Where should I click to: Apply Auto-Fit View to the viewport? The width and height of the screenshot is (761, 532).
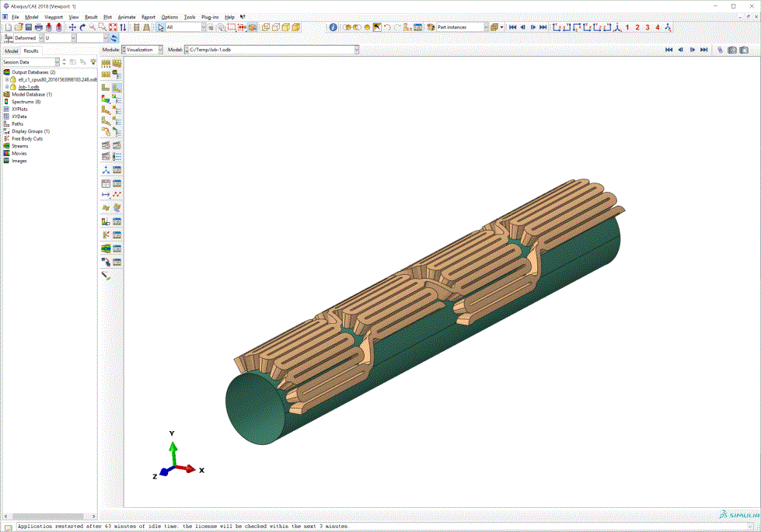point(112,27)
